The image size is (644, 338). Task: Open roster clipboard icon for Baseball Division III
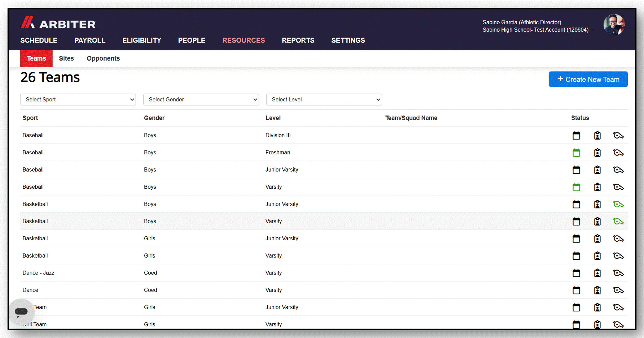pos(597,135)
